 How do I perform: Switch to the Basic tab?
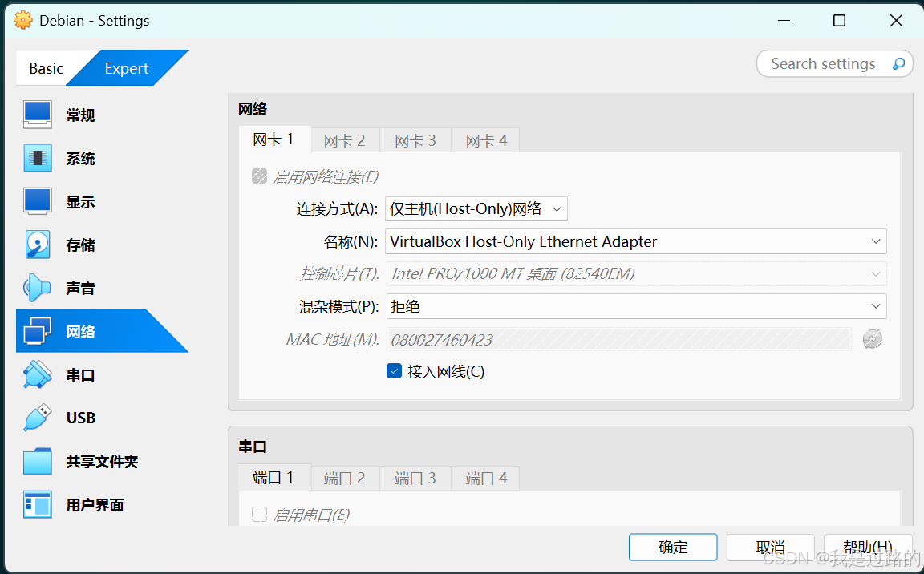tap(46, 68)
